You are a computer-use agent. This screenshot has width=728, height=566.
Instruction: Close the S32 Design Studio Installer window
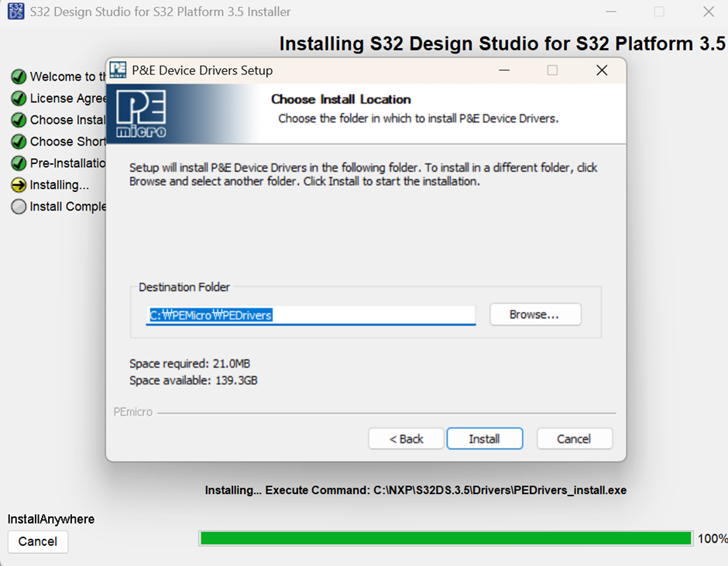[x=709, y=11]
